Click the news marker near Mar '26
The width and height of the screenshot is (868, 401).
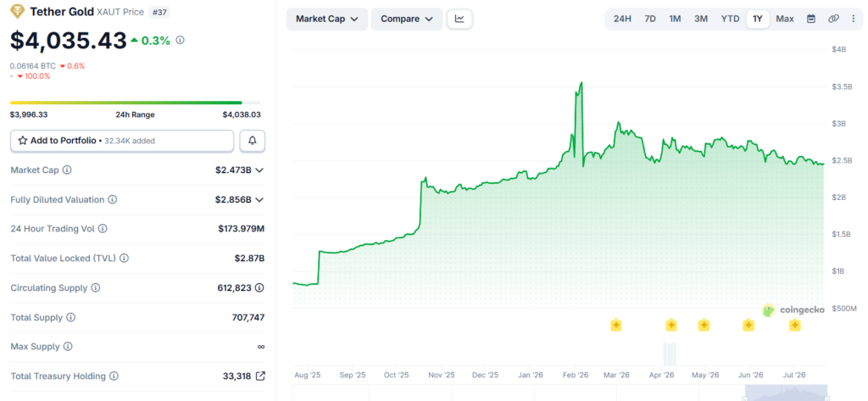tap(615, 325)
